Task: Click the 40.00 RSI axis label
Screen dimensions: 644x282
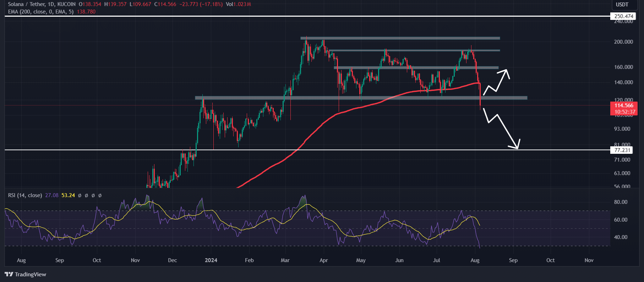Action: [621, 237]
